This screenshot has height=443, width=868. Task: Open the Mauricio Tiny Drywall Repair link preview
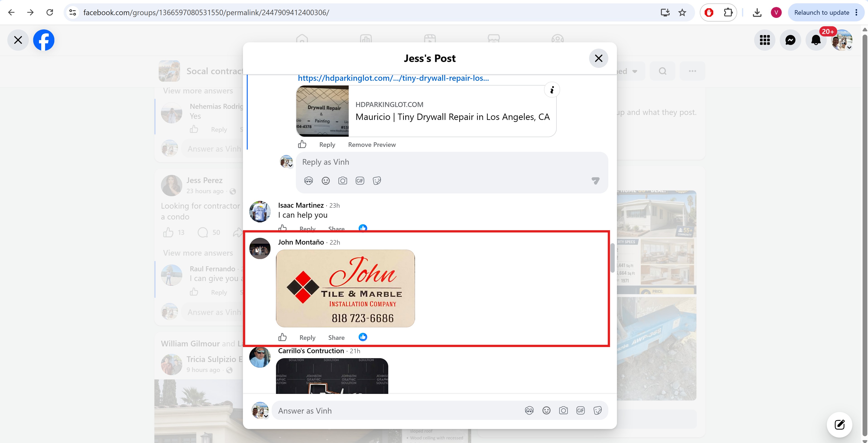[426, 111]
